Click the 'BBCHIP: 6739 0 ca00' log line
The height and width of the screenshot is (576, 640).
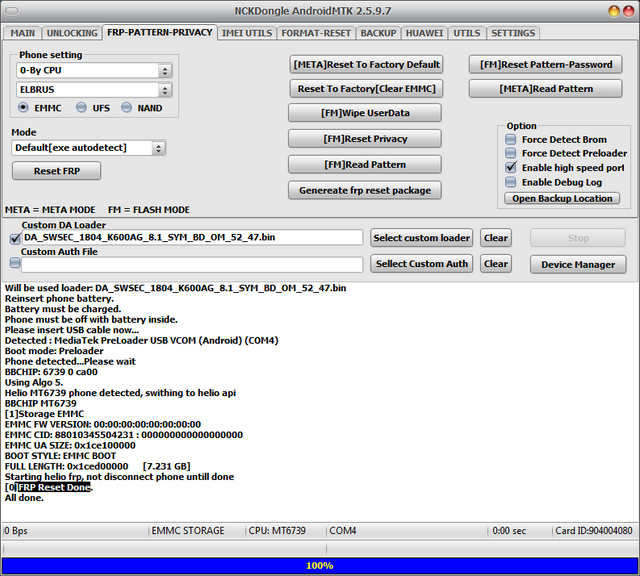(51, 372)
